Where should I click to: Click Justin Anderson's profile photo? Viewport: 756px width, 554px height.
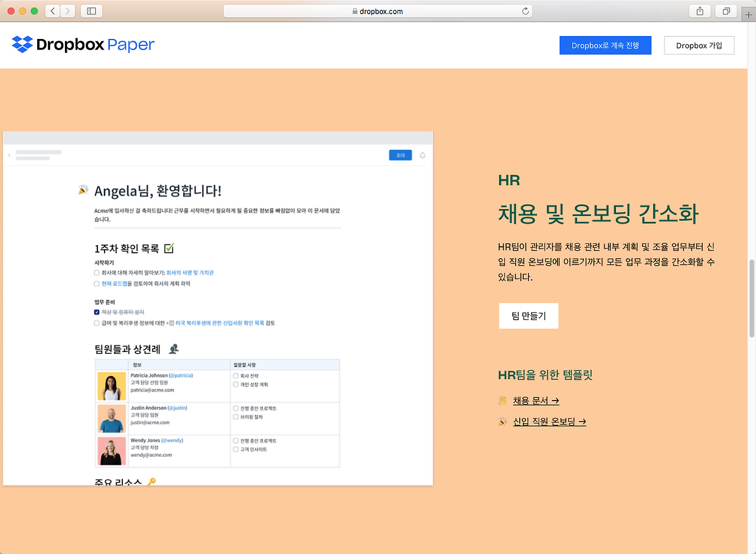[x=112, y=419]
